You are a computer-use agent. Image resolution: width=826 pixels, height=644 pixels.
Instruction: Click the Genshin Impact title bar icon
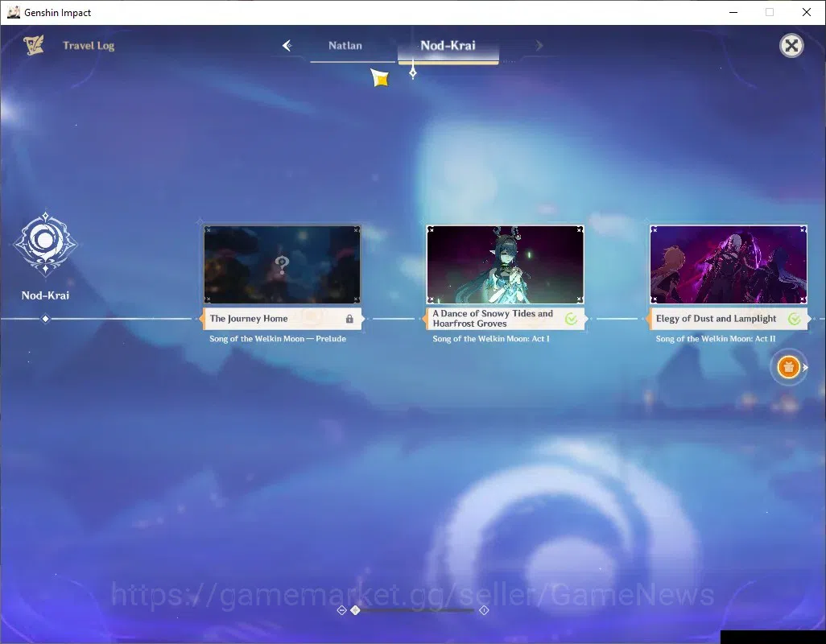click(x=13, y=12)
